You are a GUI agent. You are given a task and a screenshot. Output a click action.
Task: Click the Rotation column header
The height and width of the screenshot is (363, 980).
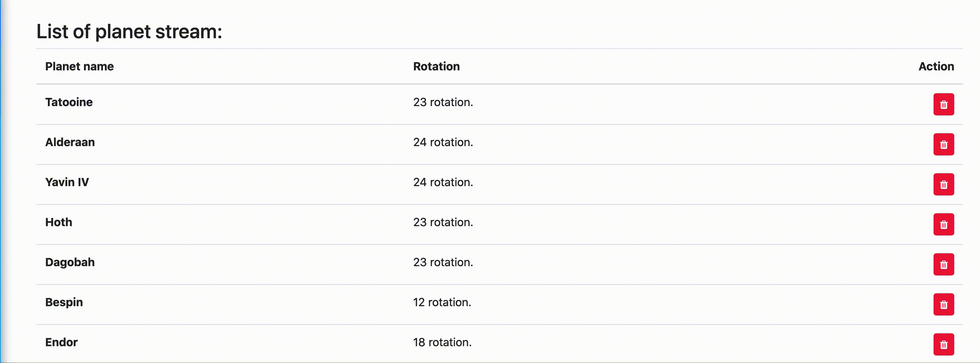tap(436, 66)
